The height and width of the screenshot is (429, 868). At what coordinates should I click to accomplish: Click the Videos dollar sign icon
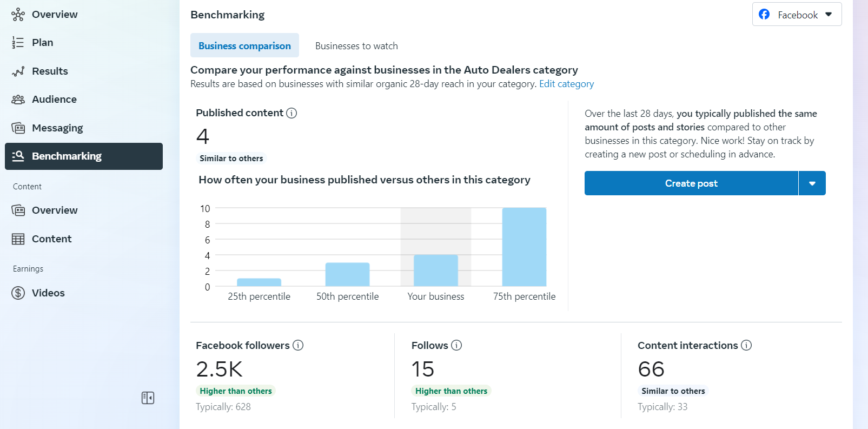click(18, 293)
